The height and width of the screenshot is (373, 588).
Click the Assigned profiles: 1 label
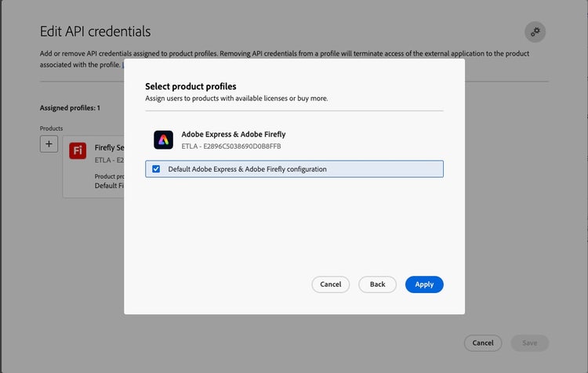tap(70, 107)
